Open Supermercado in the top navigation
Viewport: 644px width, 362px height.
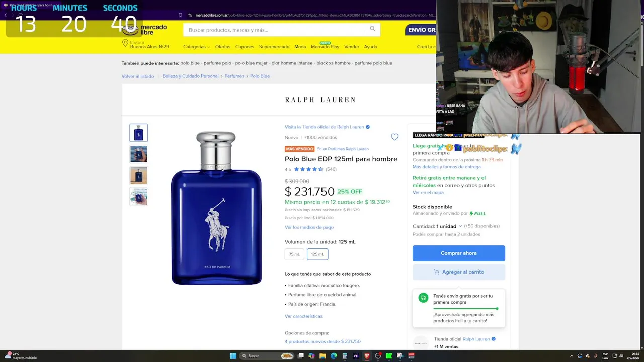(274, 47)
